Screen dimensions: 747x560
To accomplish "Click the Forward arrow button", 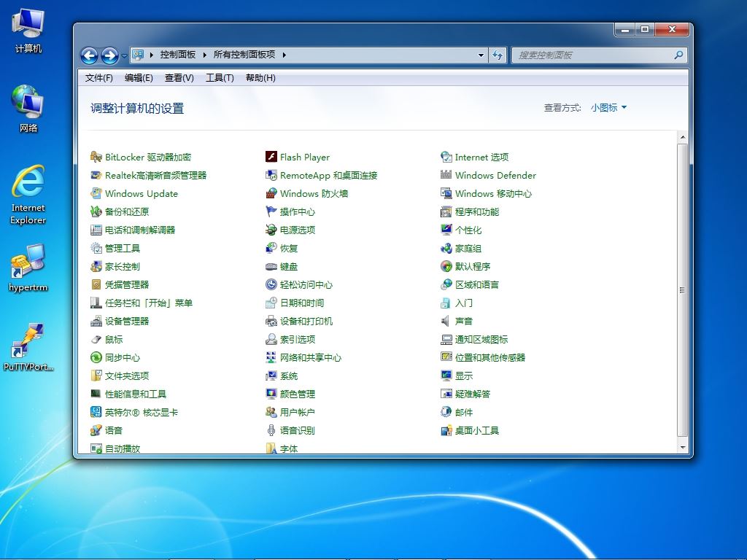I will [x=109, y=55].
